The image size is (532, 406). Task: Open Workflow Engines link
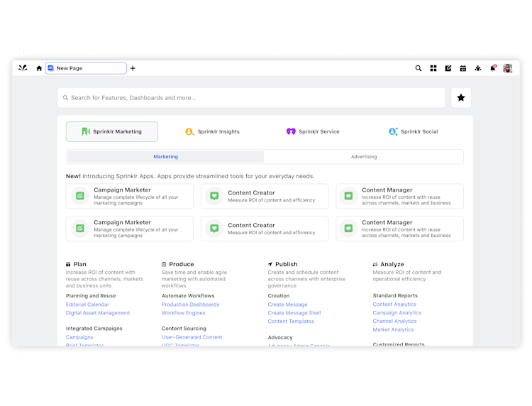tap(183, 313)
